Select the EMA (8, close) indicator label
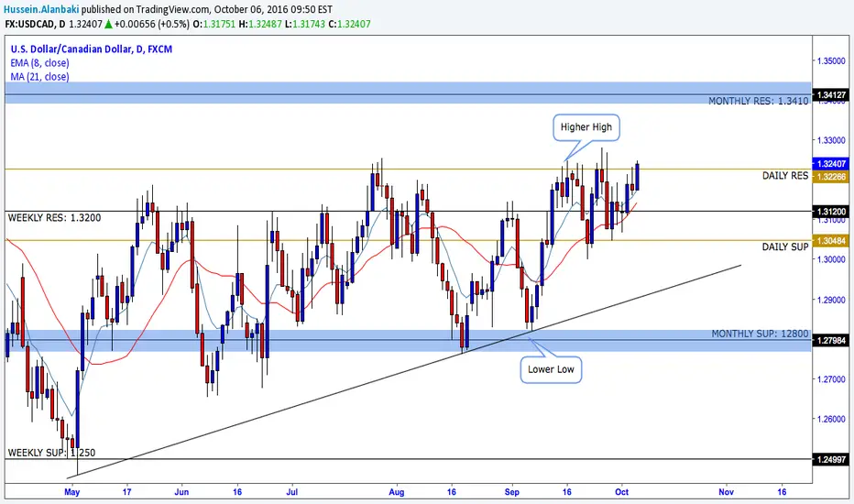The width and height of the screenshot is (854, 504). click(x=39, y=63)
